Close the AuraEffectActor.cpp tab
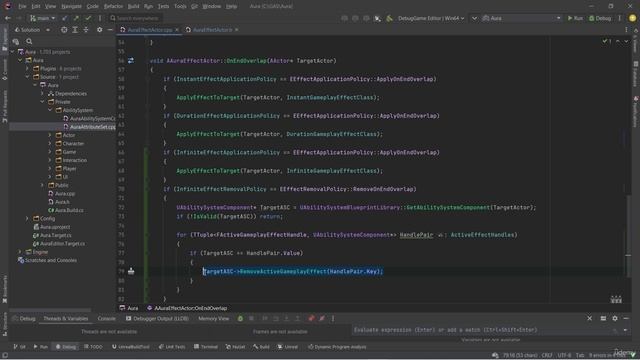Screen dimensions: 640x360 [177, 30]
